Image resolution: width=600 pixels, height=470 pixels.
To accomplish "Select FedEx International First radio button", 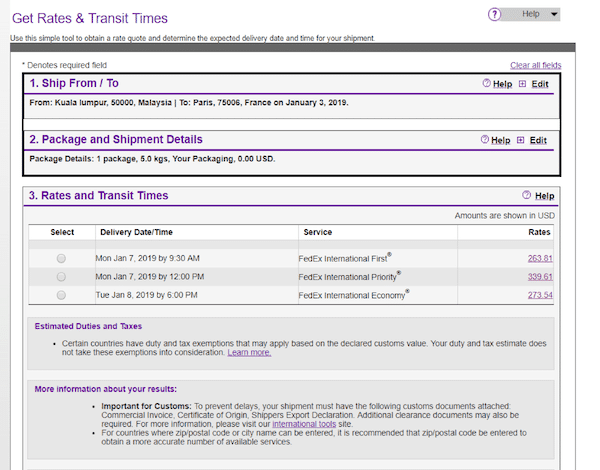I will [x=61, y=258].
